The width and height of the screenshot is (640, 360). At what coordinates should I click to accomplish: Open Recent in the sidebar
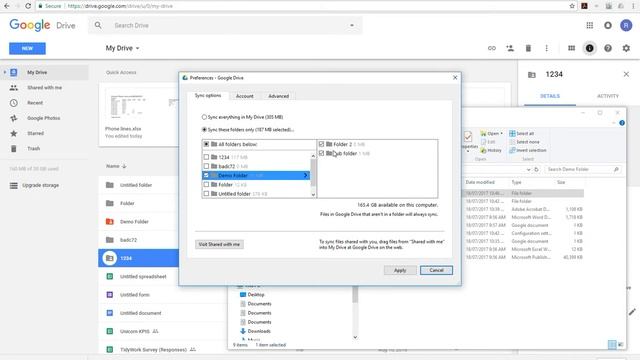coord(35,103)
